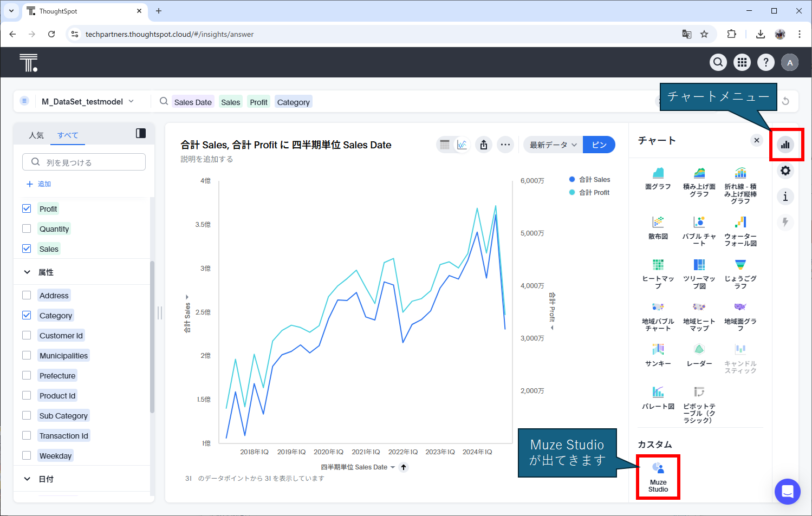The image size is (812, 516).
Task: Toggle sort order arrow on Sales Date
Action: (404, 467)
